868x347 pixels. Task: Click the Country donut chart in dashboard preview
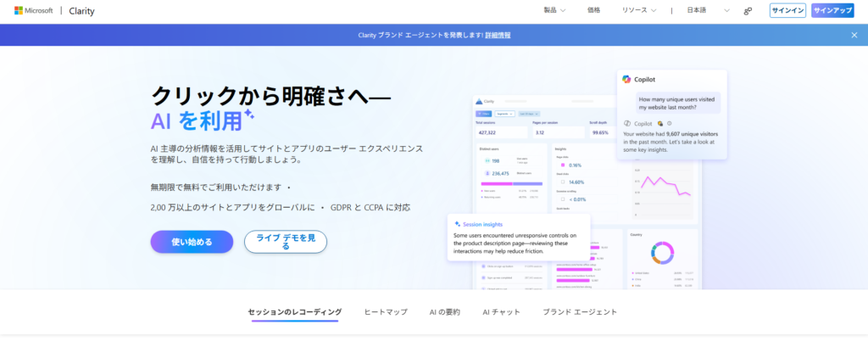(x=661, y=252)
